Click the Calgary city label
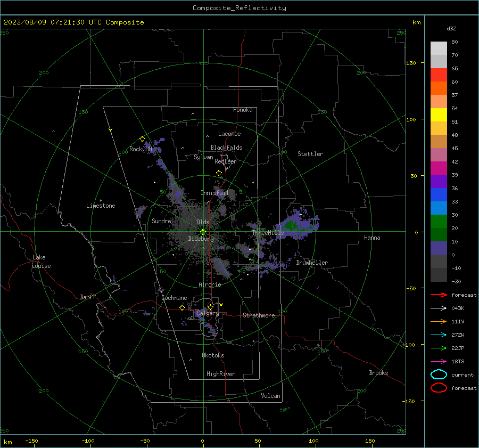 coord(208,313)
